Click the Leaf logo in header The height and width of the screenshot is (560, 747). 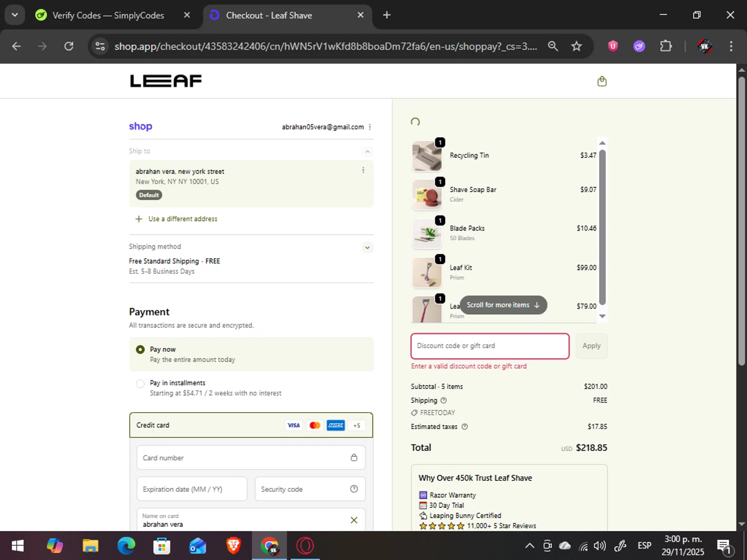click(x=166, y=81)
